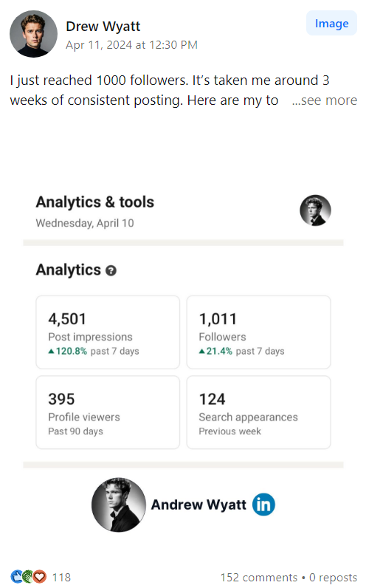
Task: Click the Image tag button
Action: coord(331,23)
